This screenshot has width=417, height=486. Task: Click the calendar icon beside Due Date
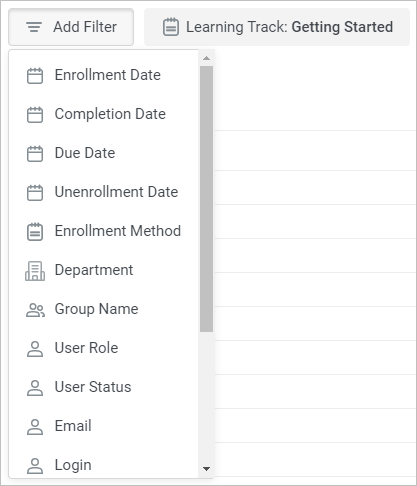click(x=35, y=153)
